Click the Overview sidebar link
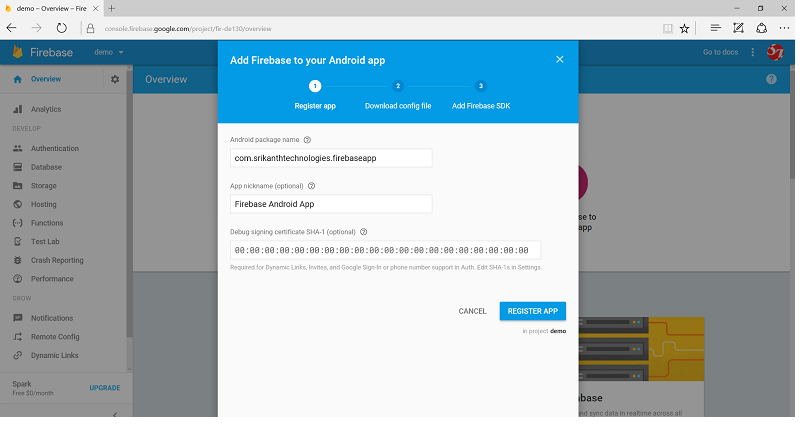This screenshot has height=430, width=800. pos(46,79)
